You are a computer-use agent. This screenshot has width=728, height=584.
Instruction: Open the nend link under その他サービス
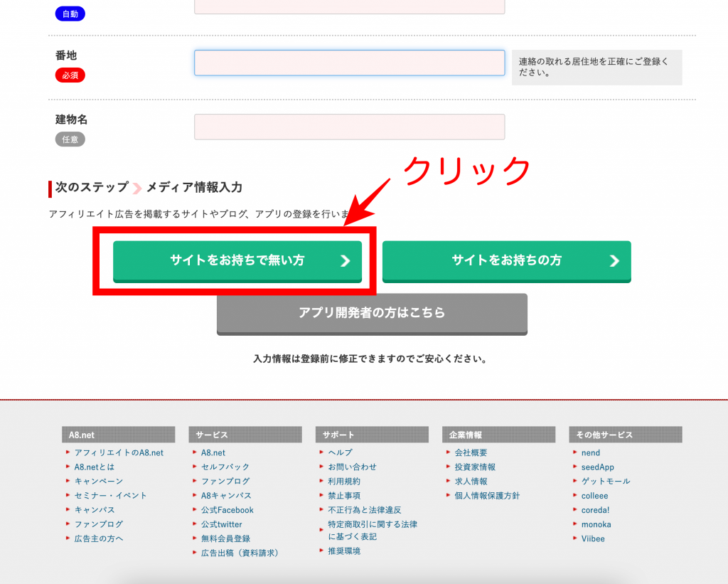(591, 452)
